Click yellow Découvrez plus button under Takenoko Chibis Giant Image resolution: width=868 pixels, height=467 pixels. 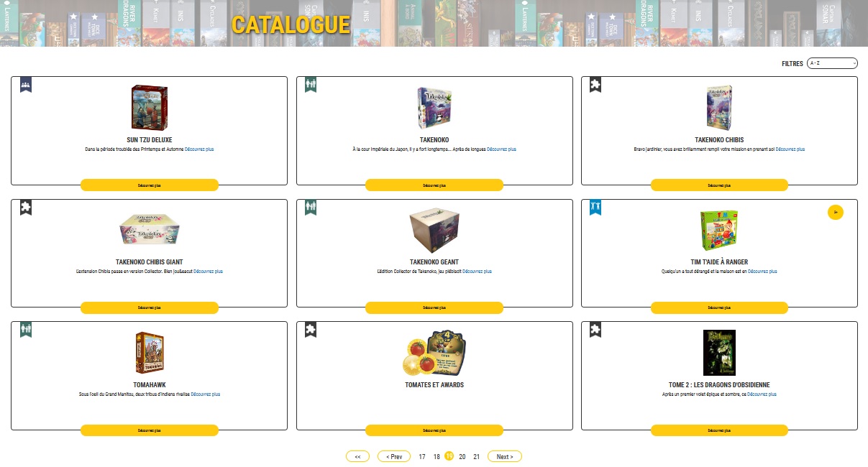pos(150,308)
